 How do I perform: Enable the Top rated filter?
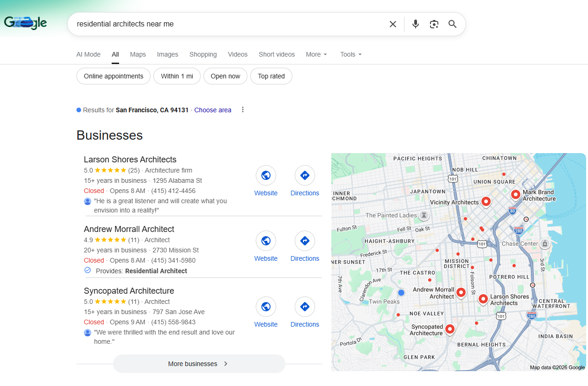click(271, 77)
